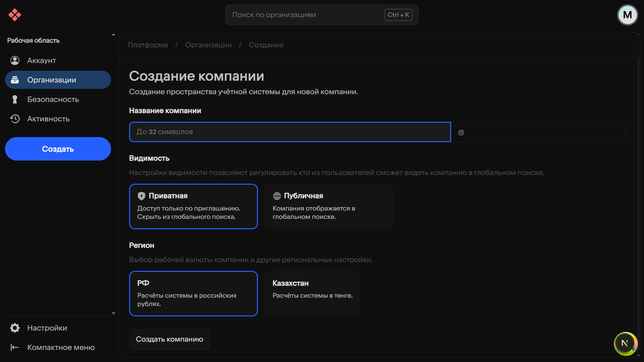Click the Create company button

[169, 339]
